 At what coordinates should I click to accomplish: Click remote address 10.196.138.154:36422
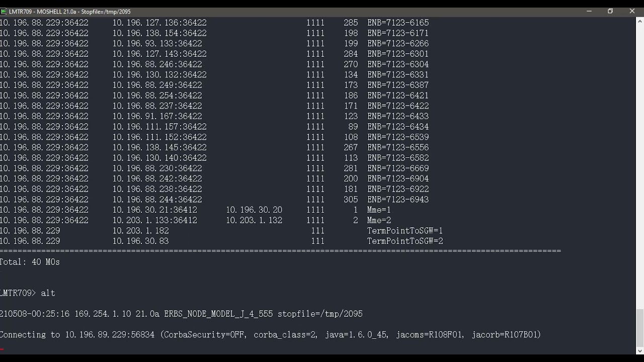click(x=159, y=33)
